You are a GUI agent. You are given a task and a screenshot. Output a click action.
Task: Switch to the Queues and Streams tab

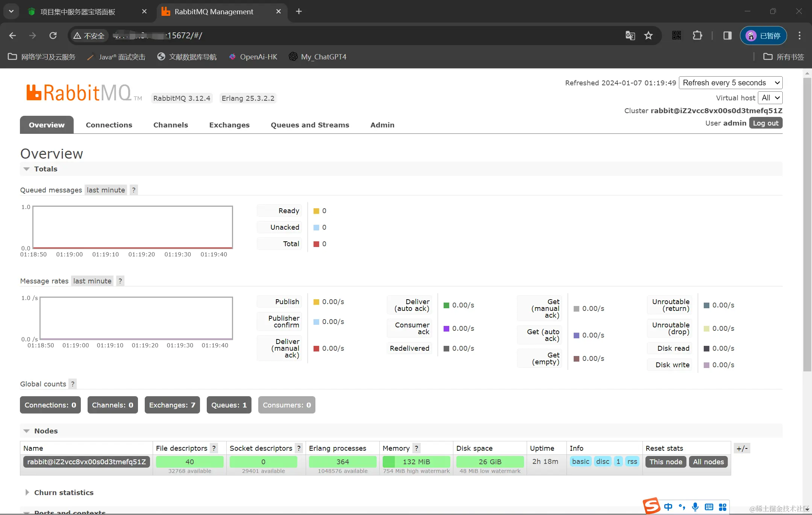tap(310, 125)
